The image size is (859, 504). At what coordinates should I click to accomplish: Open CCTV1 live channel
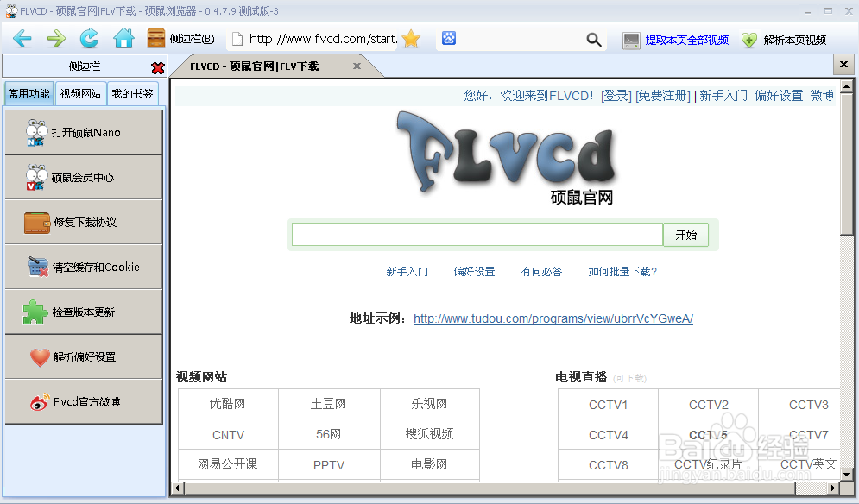point(608,404)
